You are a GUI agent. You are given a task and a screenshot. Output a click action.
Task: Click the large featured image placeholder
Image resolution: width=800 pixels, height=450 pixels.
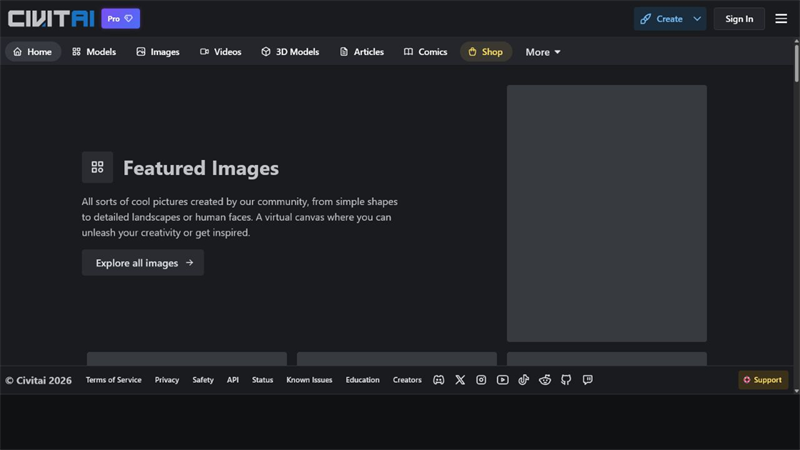[607, 213]
